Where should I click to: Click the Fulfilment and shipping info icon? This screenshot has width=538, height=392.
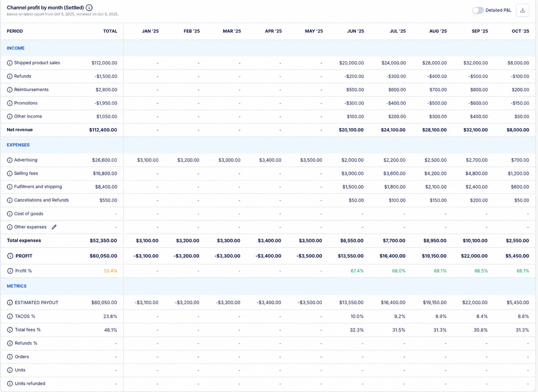[10, 187]
